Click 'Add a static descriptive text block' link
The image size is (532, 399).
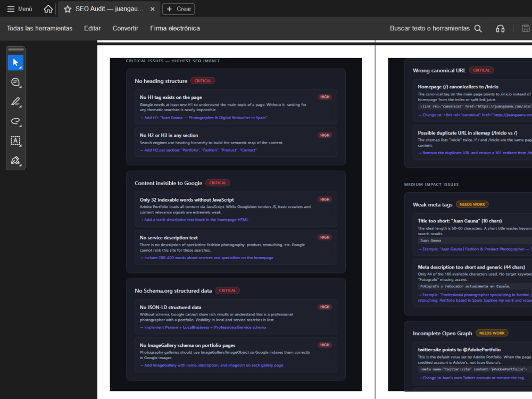(x=194, y=220)
